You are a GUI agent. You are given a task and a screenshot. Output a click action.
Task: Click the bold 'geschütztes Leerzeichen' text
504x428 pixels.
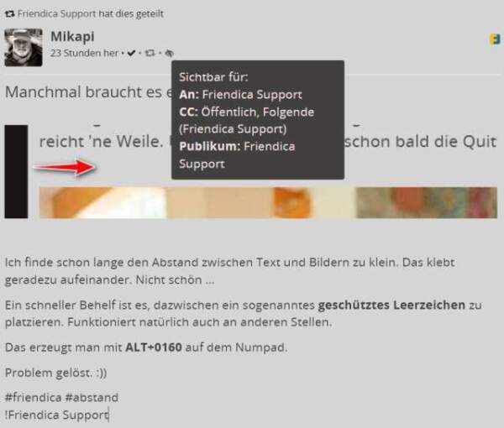click(x=391, y=305)
